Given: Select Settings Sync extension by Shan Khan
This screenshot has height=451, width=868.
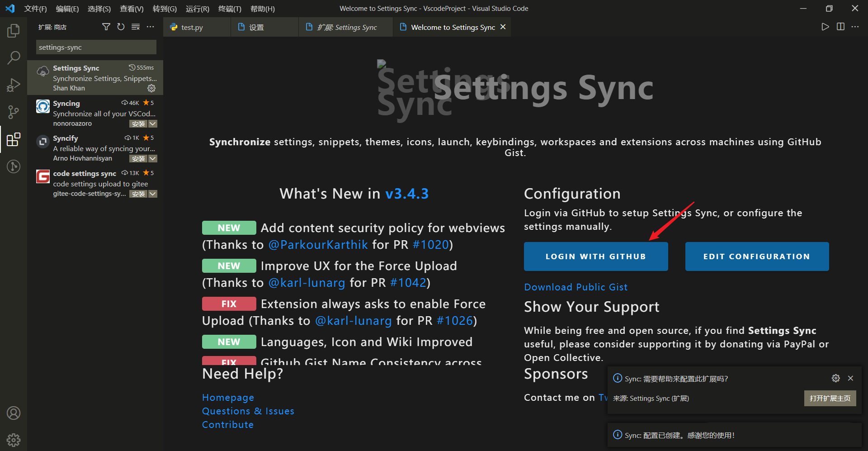Looking at the screenshot, I should [95, 77].
